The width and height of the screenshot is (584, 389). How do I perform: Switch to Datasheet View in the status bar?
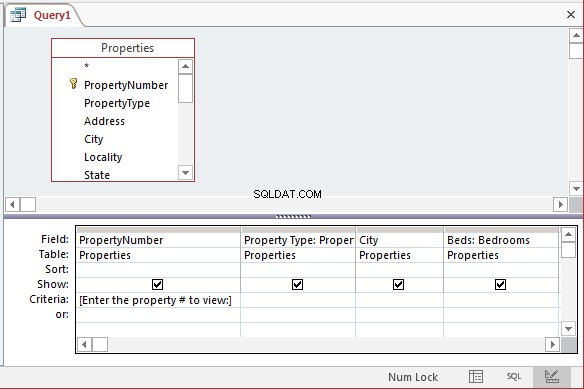coord(476,377)
